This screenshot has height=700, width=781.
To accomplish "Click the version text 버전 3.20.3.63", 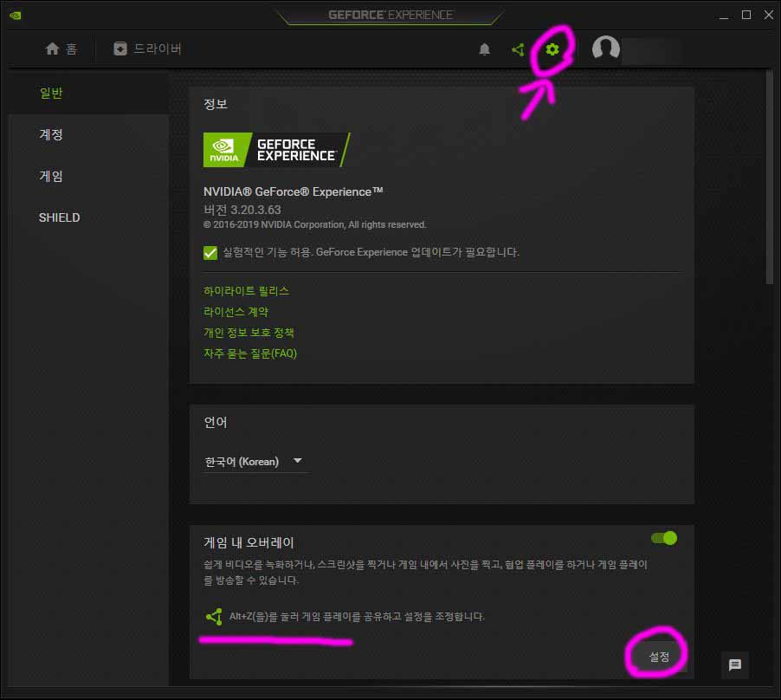I will pos(242,210).
